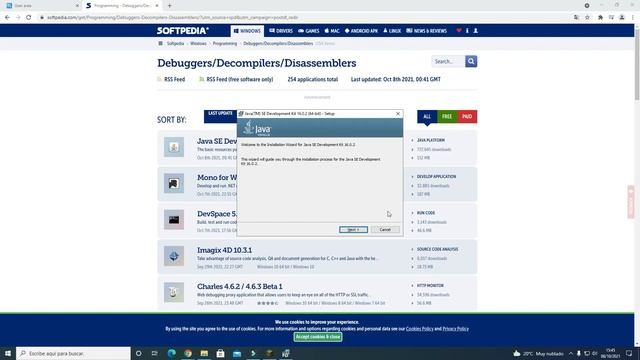Open the Android APK section
Image resolution: width=640 pixels, height=360 pixels.
(361, 31)
